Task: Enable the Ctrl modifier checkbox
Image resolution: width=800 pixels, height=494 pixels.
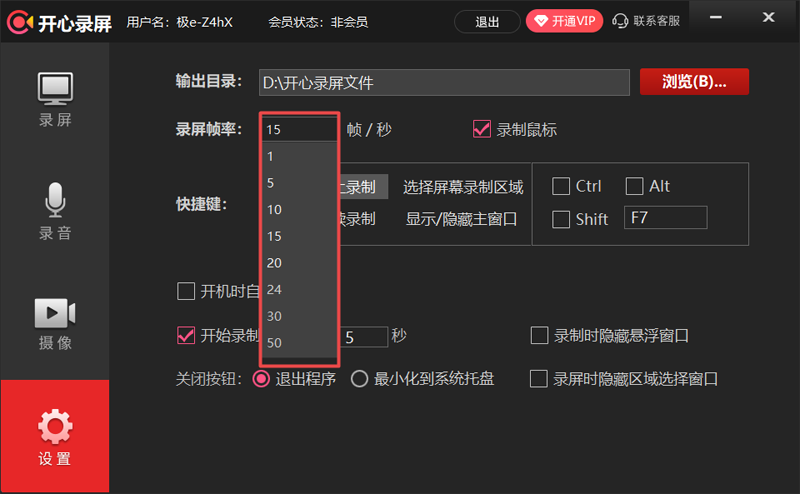Action: 561,186
